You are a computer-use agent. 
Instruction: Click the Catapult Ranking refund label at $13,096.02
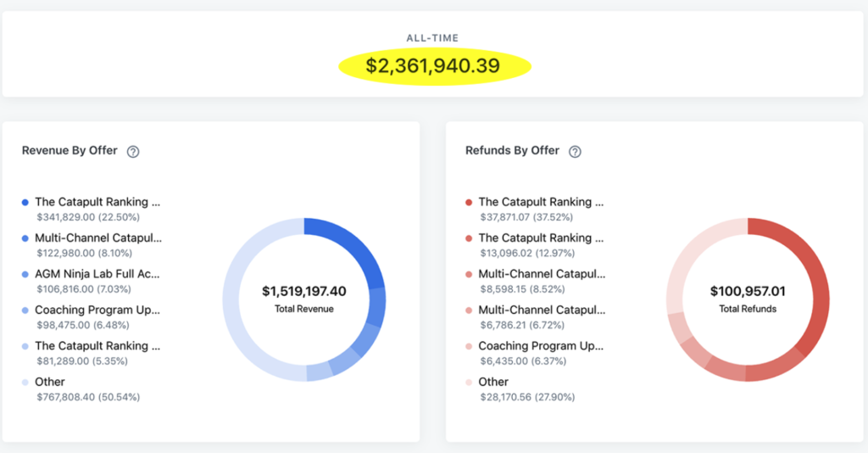point(541,238)
